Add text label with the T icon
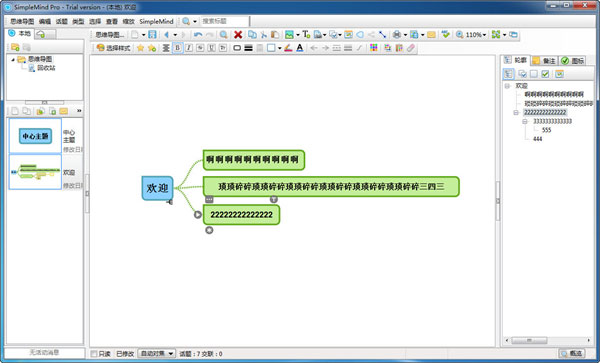600x363 pixels. [x=306, y=35]
